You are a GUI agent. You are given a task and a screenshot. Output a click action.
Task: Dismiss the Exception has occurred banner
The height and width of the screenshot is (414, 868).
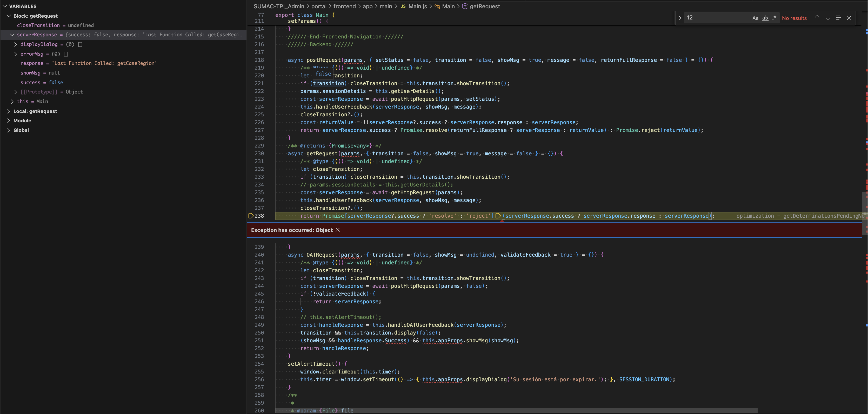338,230
